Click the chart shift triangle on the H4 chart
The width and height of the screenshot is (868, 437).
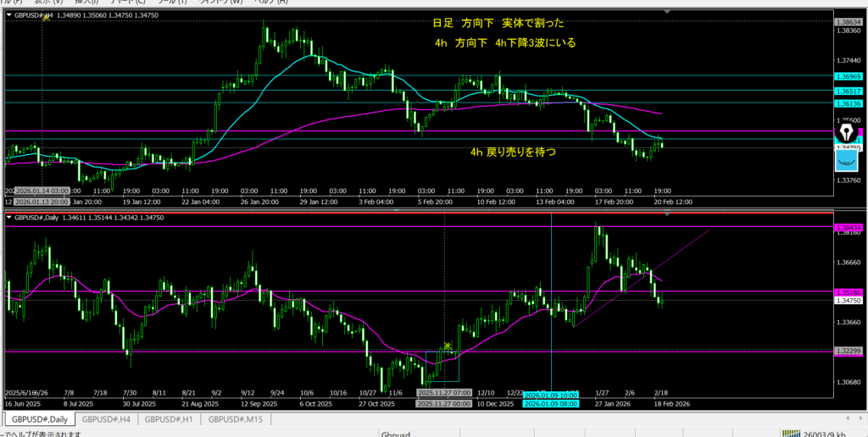pyautogui.click(x=670, y=11)
